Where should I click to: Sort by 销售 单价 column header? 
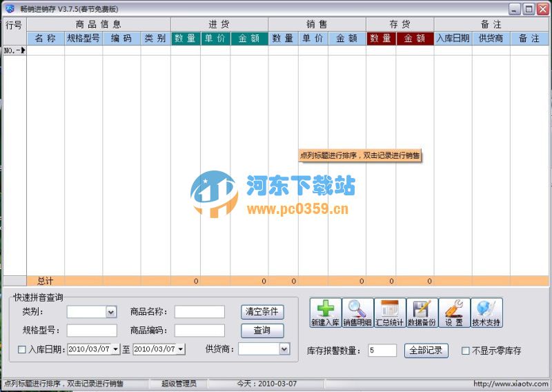pyautogui.click(x=313, y=39)
